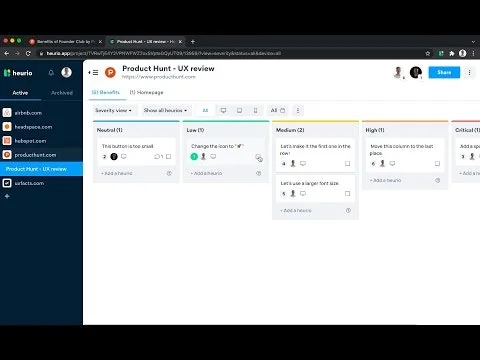Check the box on 'Move this column' card
Image resolution: width=480 pixels, height=360 pixels.
click(437, 164)
